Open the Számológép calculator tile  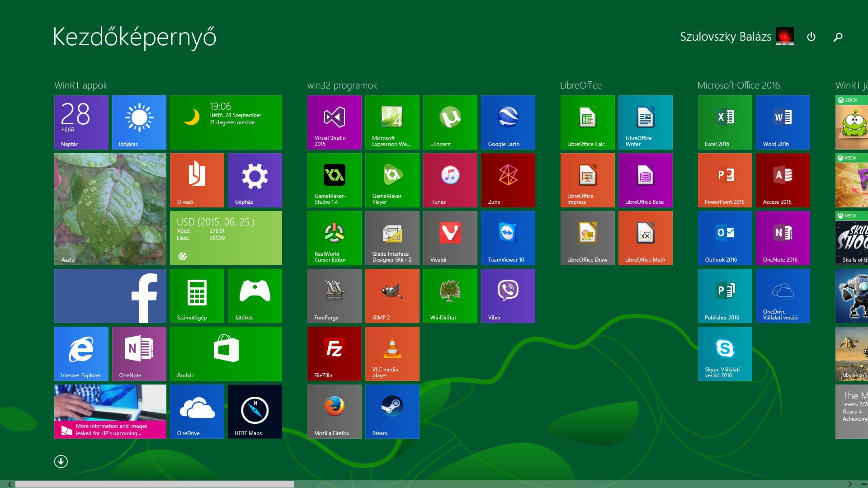click(x=197, y=296)
